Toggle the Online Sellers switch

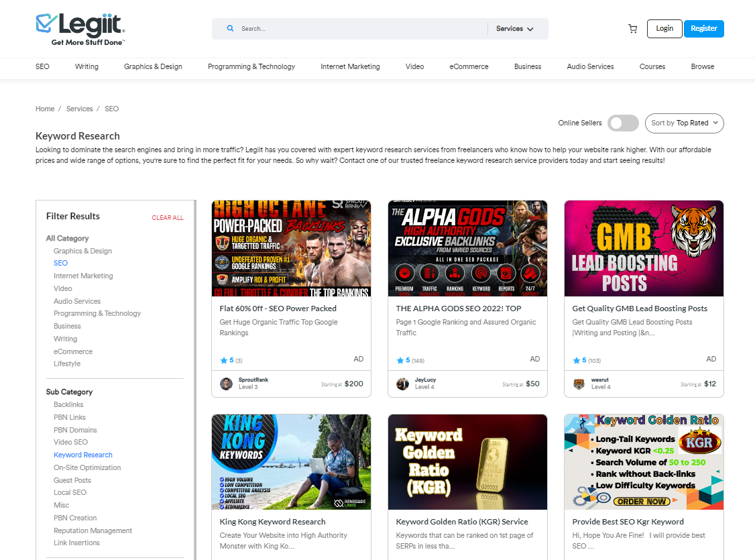coord(623,123)
